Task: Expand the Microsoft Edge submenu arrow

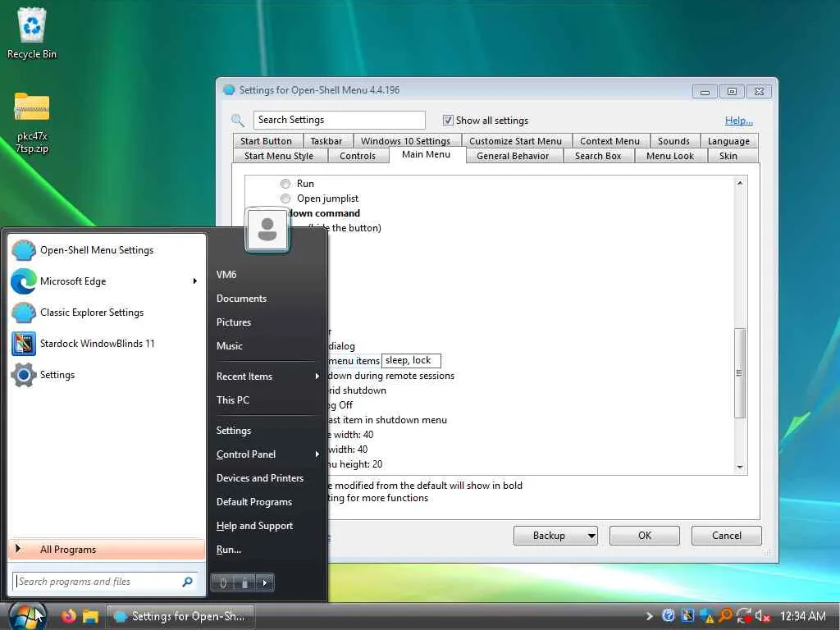Action: (195, 281)
